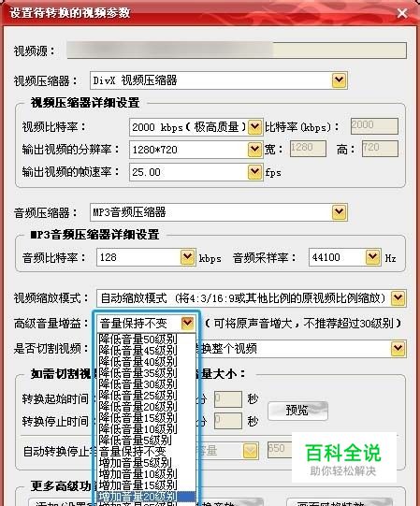Expand the 视频比特率 2000 kbps dropdown
The width and height of the screenshot is (420, 506).
(254, 127)
